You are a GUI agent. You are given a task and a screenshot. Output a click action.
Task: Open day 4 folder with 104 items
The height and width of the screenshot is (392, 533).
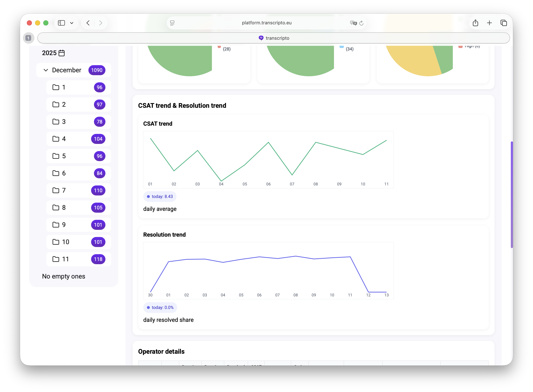click(79, 139)
